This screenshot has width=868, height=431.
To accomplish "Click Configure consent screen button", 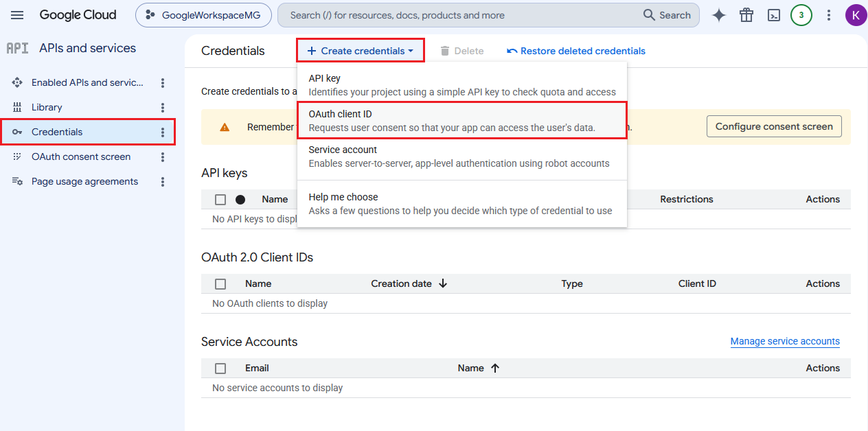I will [774, 126].
